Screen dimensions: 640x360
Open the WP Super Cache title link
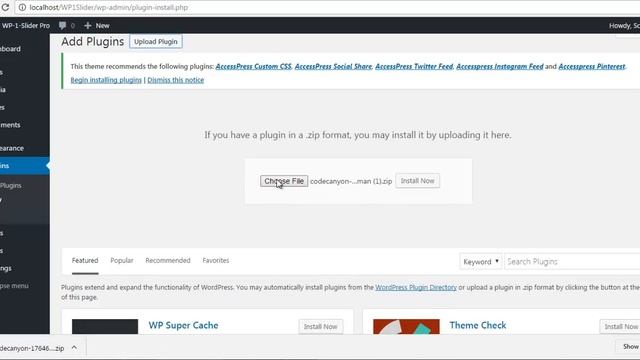(x=183, y=325)
